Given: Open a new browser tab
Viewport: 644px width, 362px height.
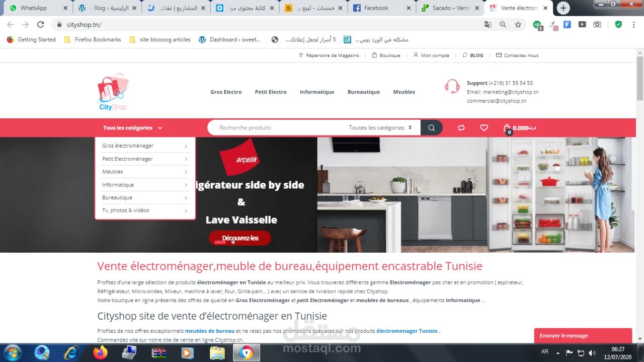Looking at the screenshot, I should [563, 8].
